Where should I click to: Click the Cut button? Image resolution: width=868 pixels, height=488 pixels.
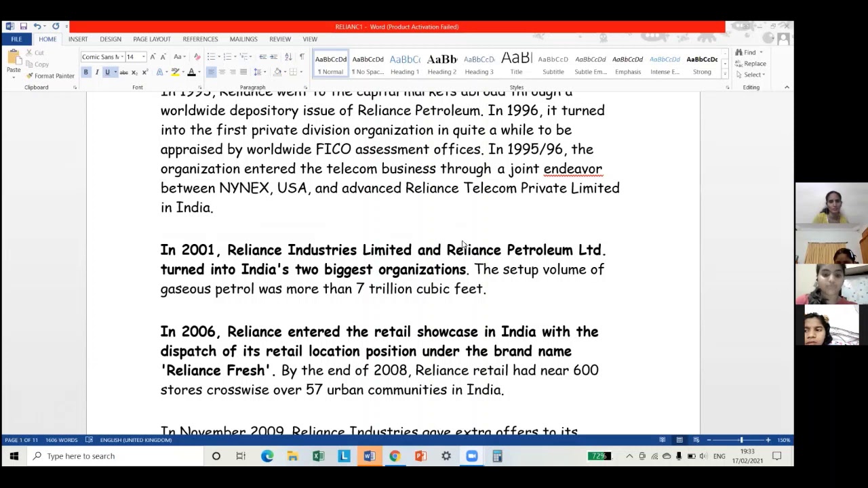(36, 53)
